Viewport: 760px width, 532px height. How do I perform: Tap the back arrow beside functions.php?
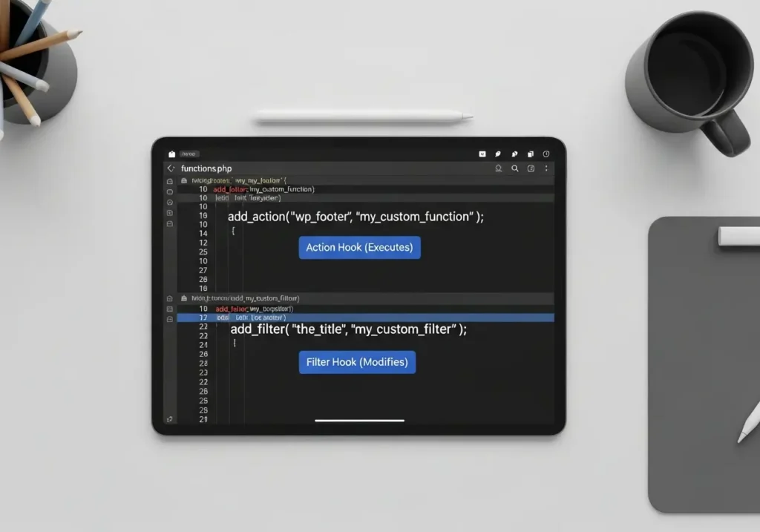[171, 168]
